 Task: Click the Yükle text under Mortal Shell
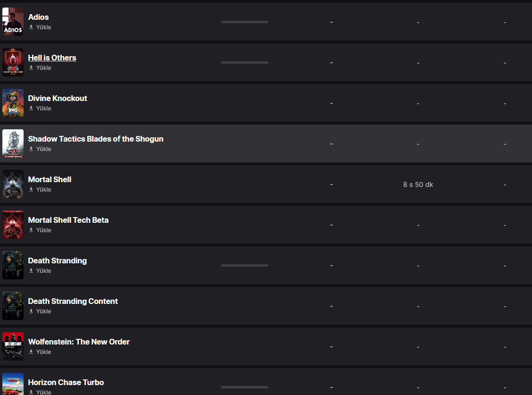pyautogui.click(x=43, y=190)
